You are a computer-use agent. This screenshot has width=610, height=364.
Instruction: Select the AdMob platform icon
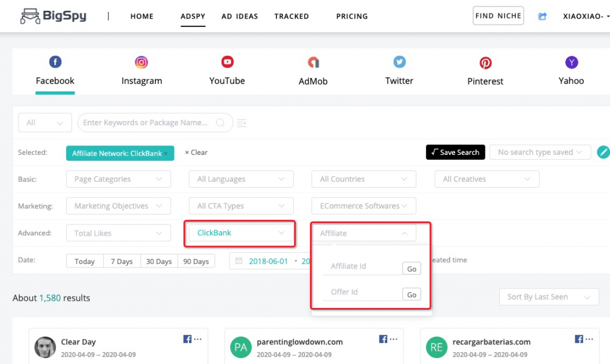[313, 62]
